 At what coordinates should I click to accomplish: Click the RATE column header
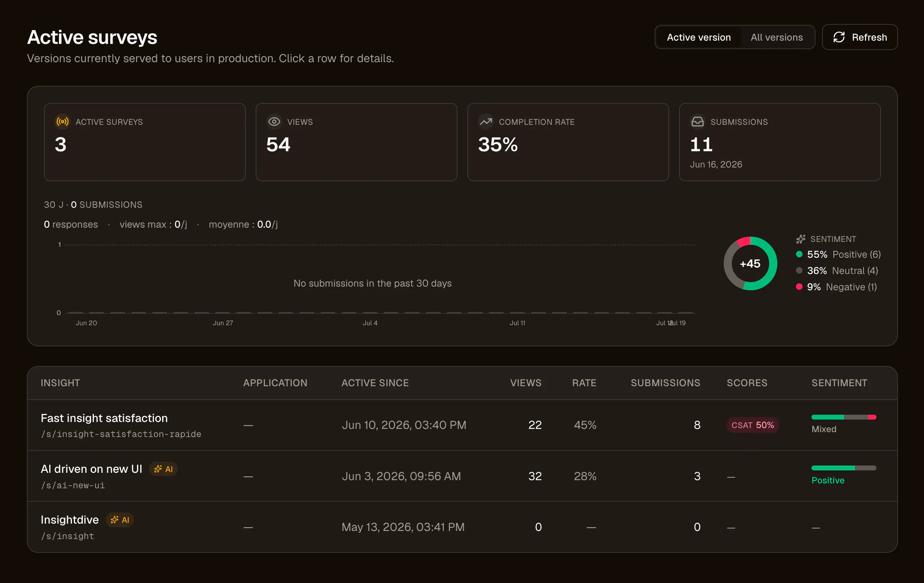click(x=584, y=383)
